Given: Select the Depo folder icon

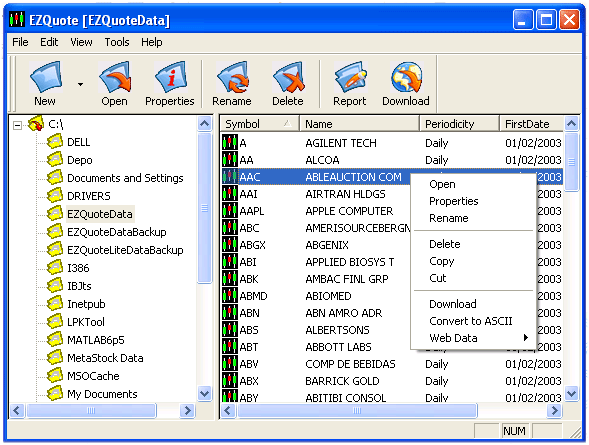Looking at the screenshot, I should pos(55,160).
